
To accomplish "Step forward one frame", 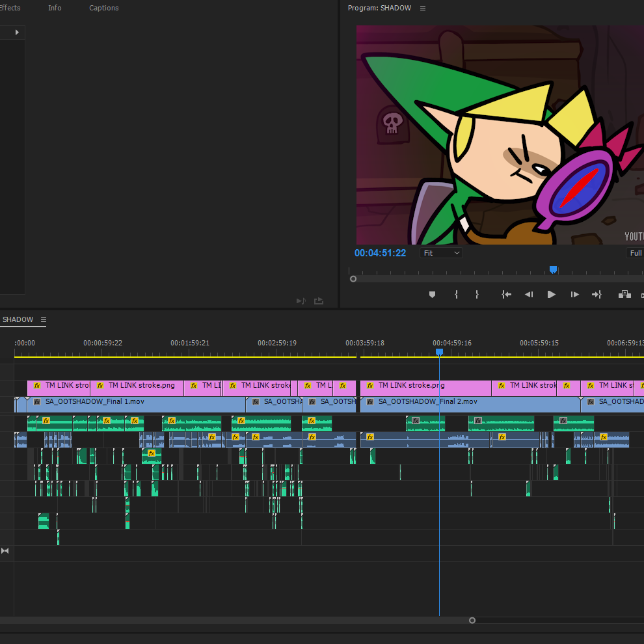I will tap(574, 295).
